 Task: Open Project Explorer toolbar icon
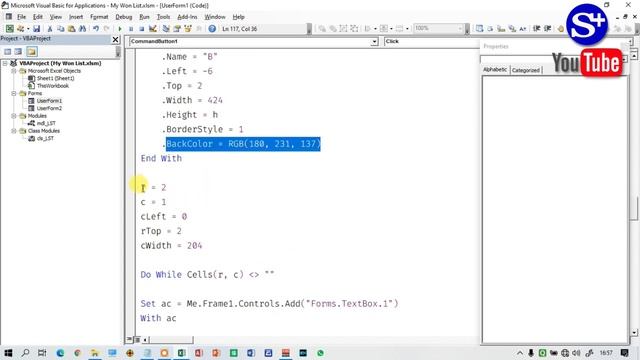166,29
